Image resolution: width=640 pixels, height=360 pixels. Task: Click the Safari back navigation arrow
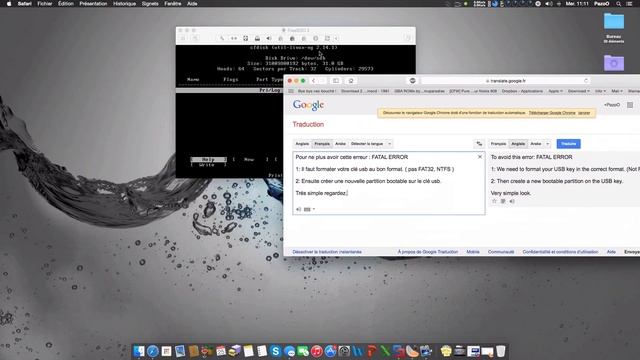coord(313,81)
